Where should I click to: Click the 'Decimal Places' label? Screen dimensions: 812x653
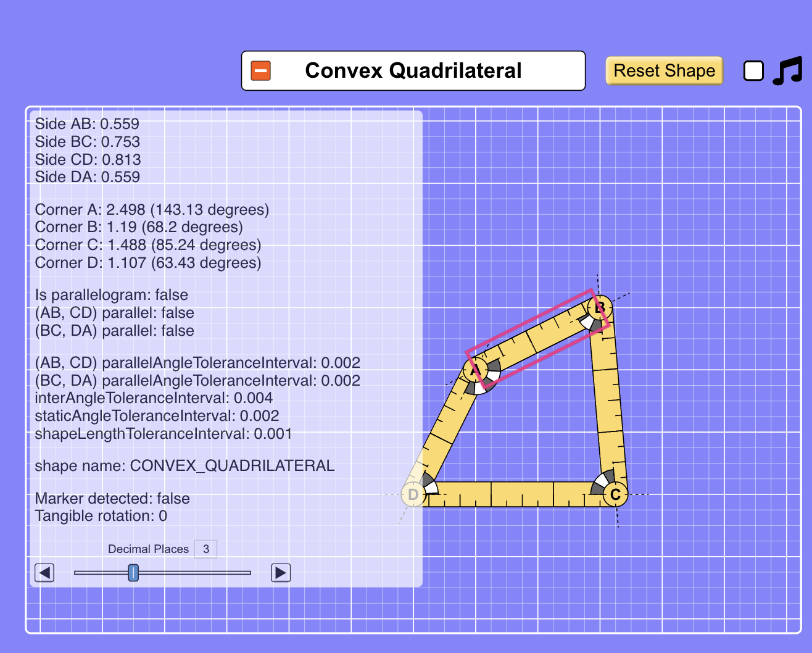pos(149,549)
